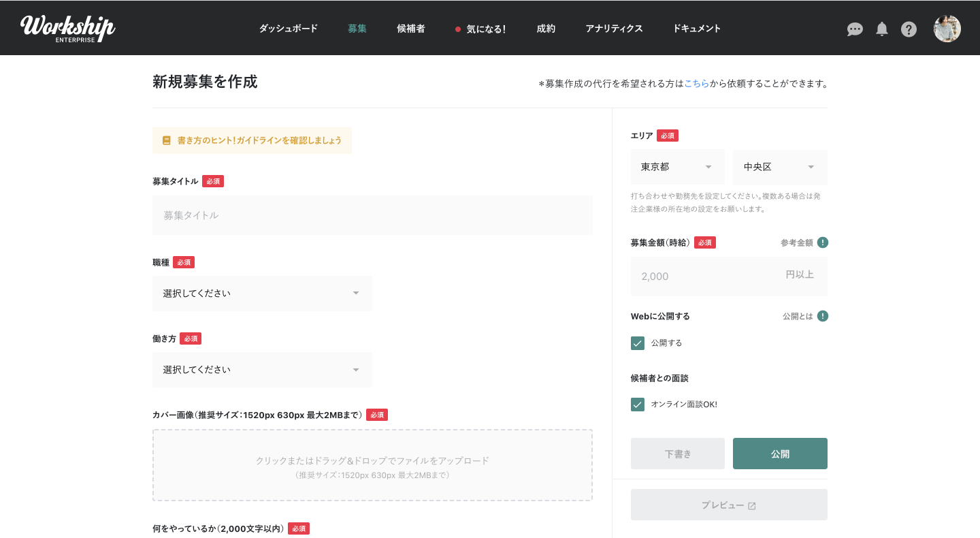Change the 中央区 ward dropdown
The image size is (980, 538).
click(x=780, y=167)
